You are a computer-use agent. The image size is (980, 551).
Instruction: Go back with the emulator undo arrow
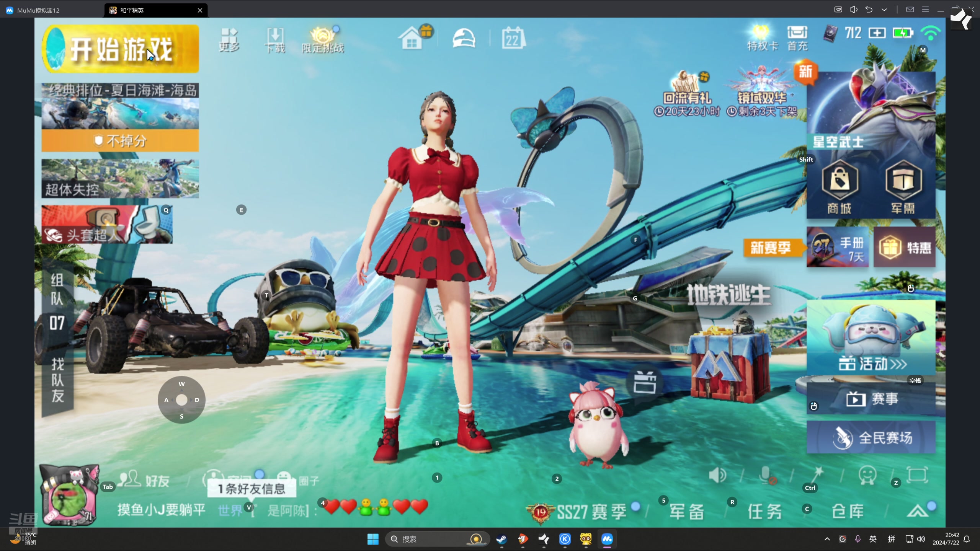tap(869, 10)
